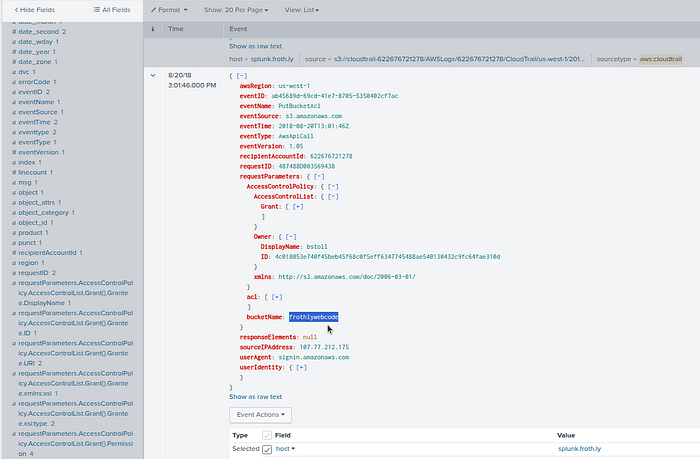
Task: Click Hide Fields in sidebar header
Action: pyautogui.click(x=35, y=10)
